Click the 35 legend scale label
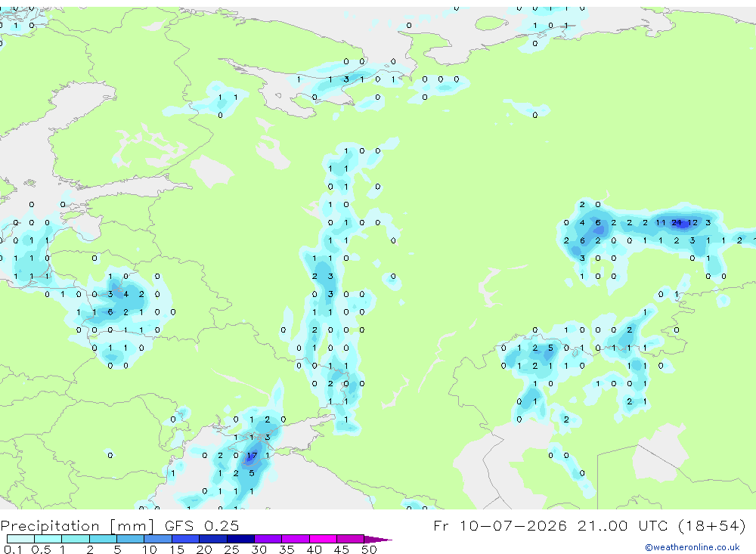756x554 pixels. (287, 549)
